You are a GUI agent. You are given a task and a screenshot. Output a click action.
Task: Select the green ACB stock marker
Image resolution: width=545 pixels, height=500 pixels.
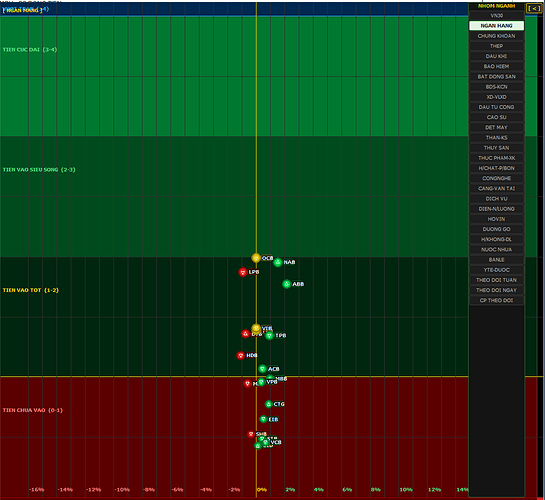tap(262, 369)
